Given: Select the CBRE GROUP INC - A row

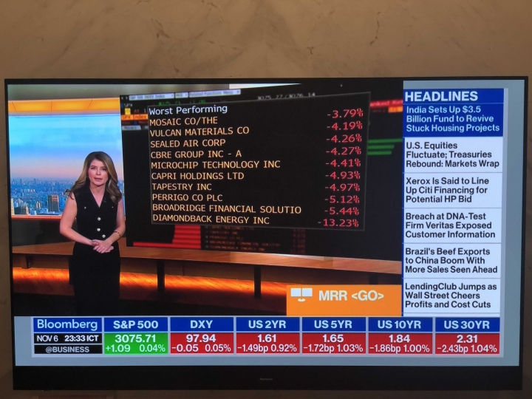Looking at the screenshot, I should coord(256,152).
